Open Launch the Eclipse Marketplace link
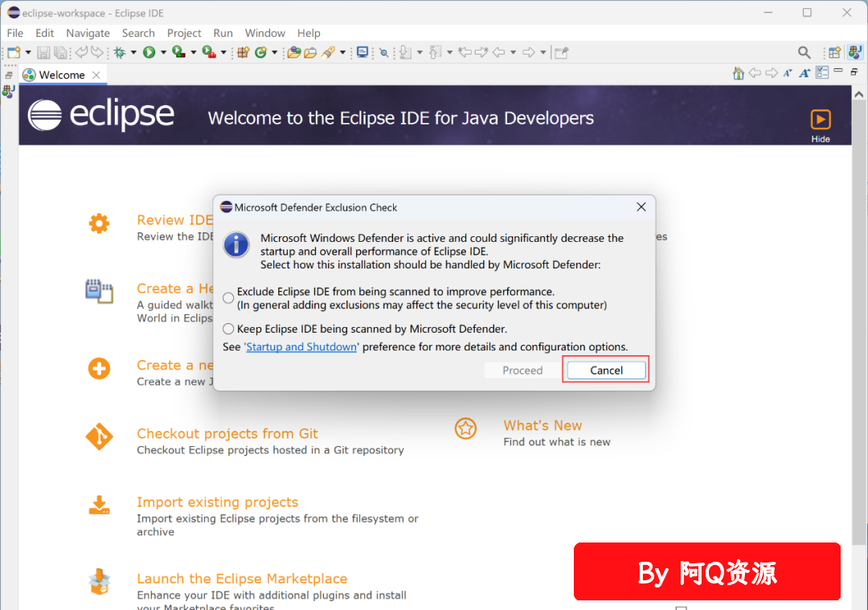868x610 pixels. (x=242, y=579)
